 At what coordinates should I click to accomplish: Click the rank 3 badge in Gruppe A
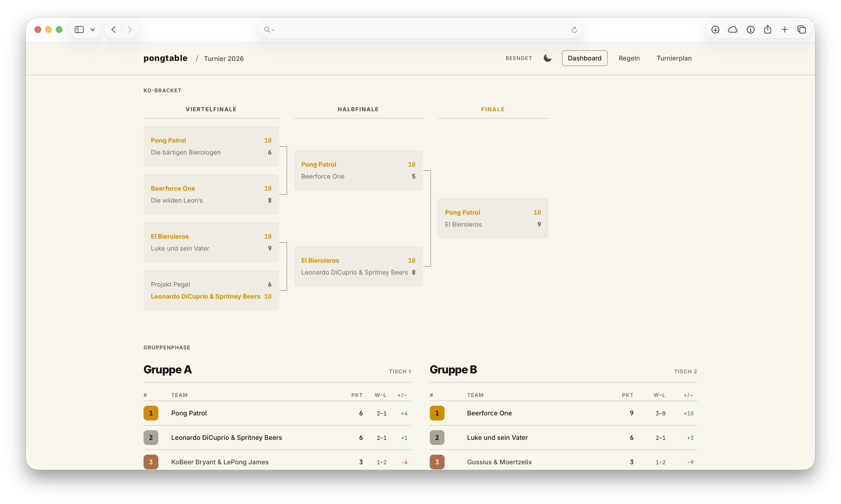click(x=151, y=462)
